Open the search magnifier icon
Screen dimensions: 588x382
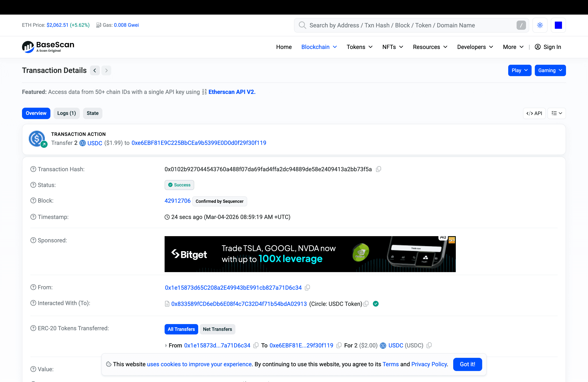point(302,25)
